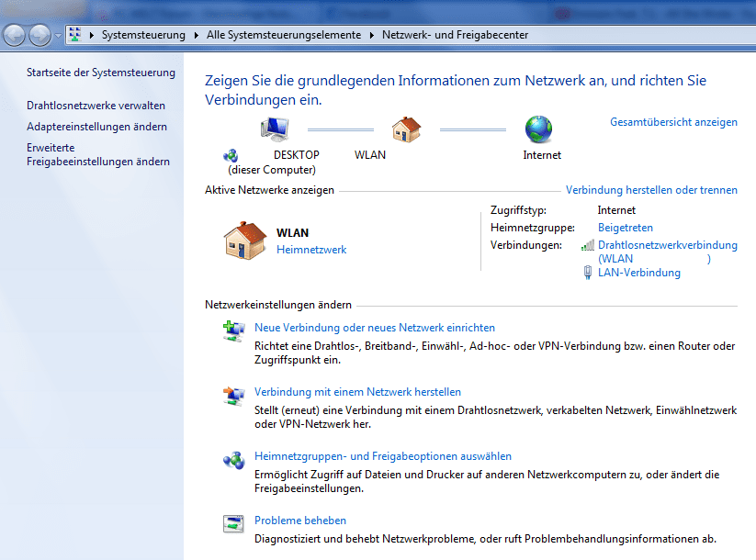The image size is (756, 560).
Task: Click the Netzwerkeinstellungen ändern heading
Action: (x=278, y=305)
